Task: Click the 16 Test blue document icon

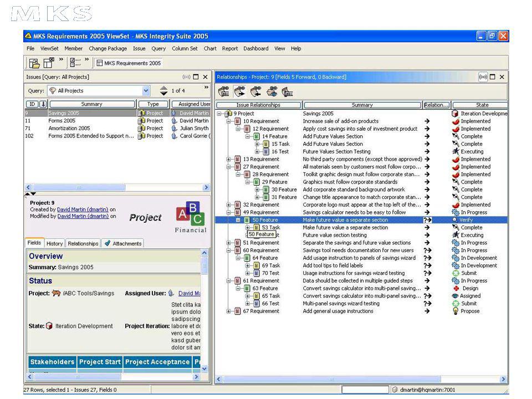Action: (266, 152)
